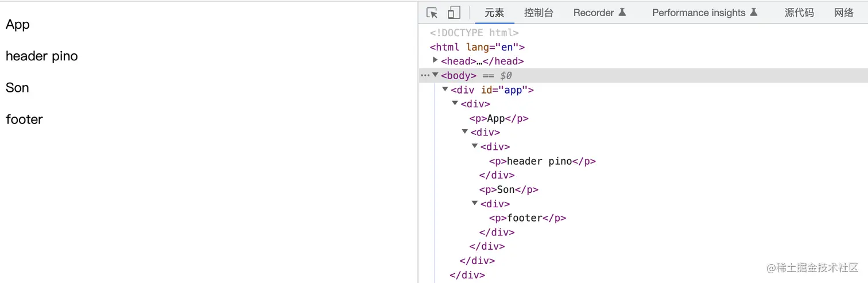Collapse the div below the App paragraph
This screenshot has width=868, height=283.
464,131
